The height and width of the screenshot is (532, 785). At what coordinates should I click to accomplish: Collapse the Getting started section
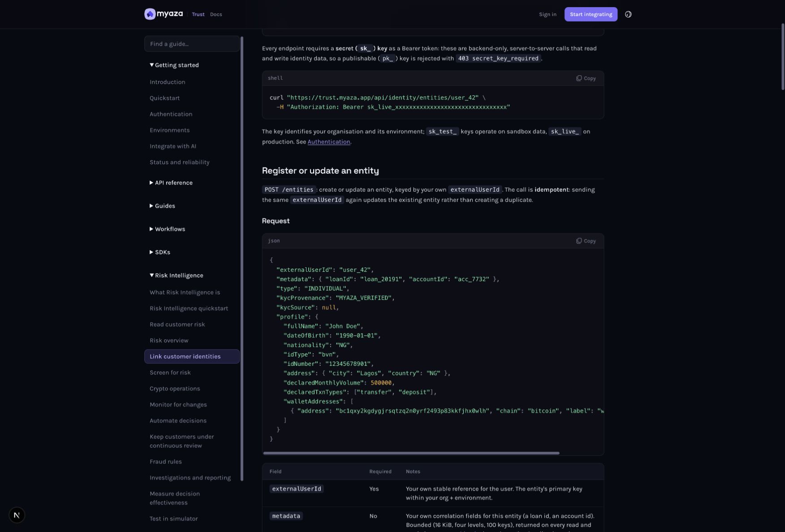[174, 65]
